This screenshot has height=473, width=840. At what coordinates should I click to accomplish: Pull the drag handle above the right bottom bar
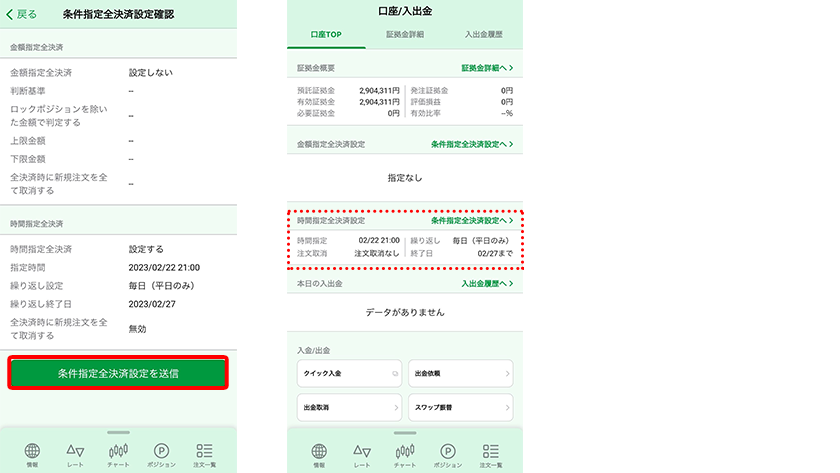click(x=405, y=433)
